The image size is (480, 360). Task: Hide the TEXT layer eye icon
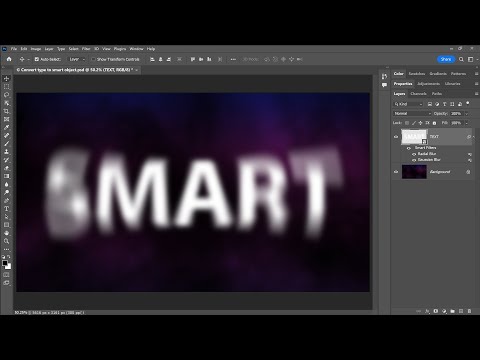396,137
